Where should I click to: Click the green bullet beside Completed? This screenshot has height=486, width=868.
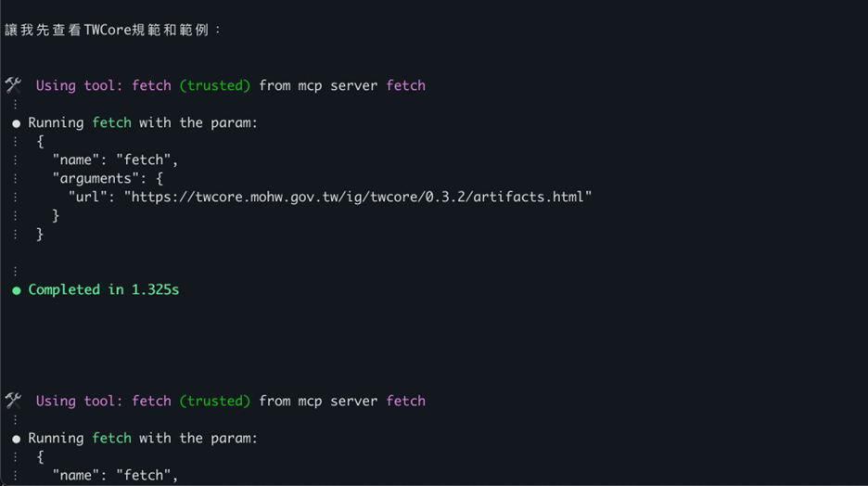[17, 290]
